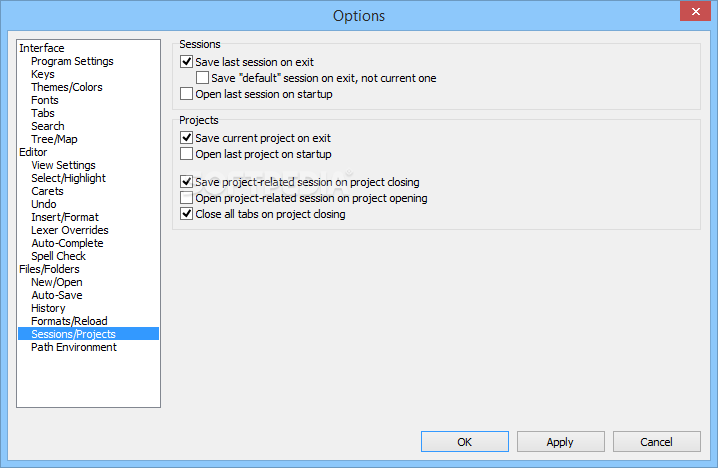Check Open last project on startup
718x468 pixels.
point(186,153)
